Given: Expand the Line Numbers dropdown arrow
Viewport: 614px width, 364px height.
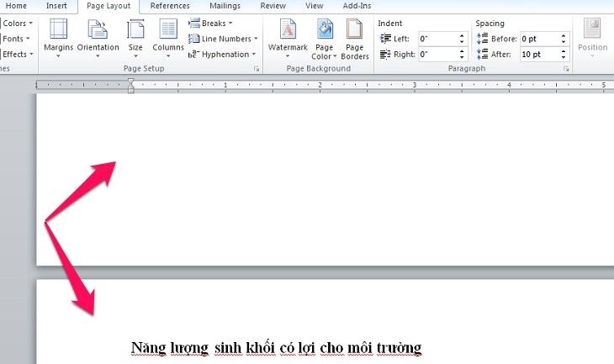Looking at the screenshot, I should click(256, 39).
